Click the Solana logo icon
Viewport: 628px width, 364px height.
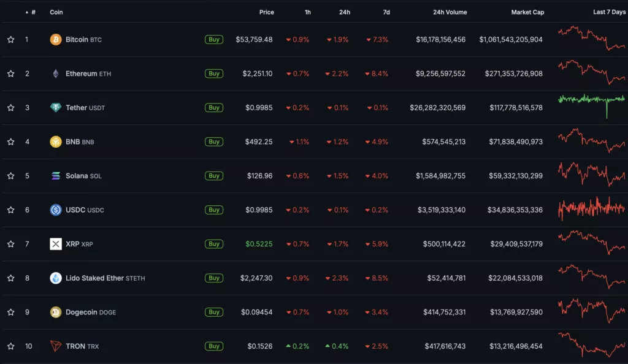click(x=56, y=176)
